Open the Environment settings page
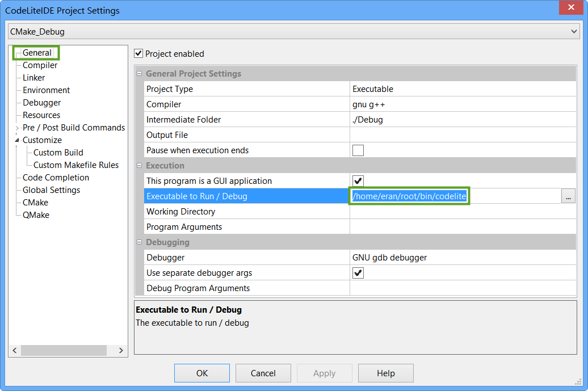Viewport: 588px width, 391px height. (46, 90)
